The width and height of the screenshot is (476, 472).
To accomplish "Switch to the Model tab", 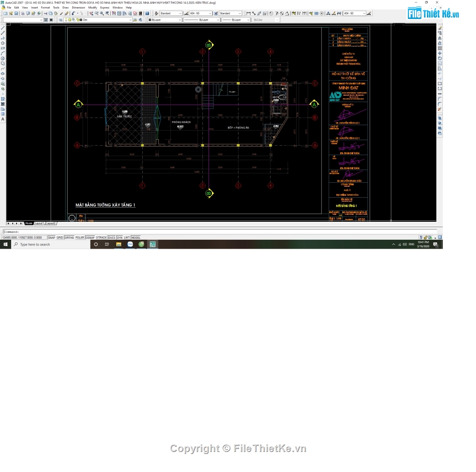I will click(x=29, y=223).
